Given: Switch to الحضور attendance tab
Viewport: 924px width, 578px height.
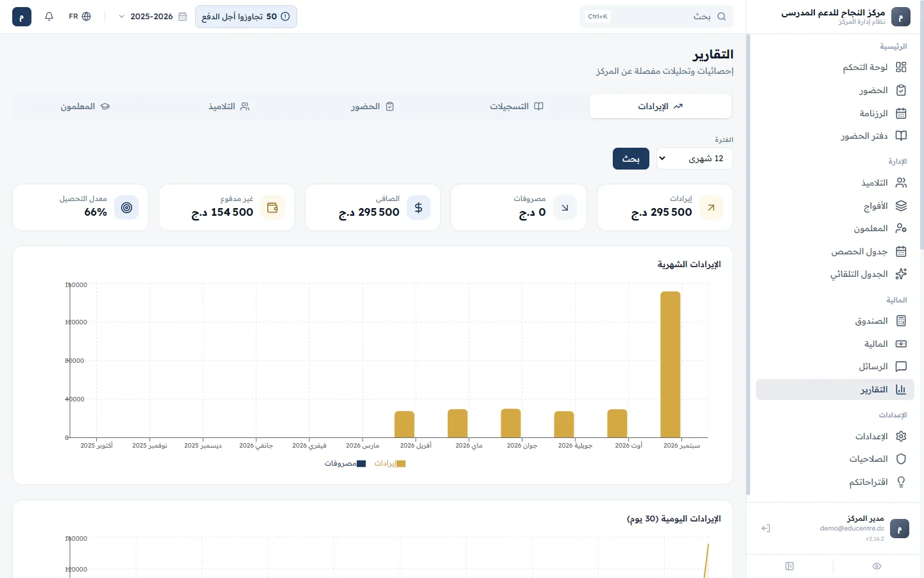Looking at the screenshot, I should [373, 107].
